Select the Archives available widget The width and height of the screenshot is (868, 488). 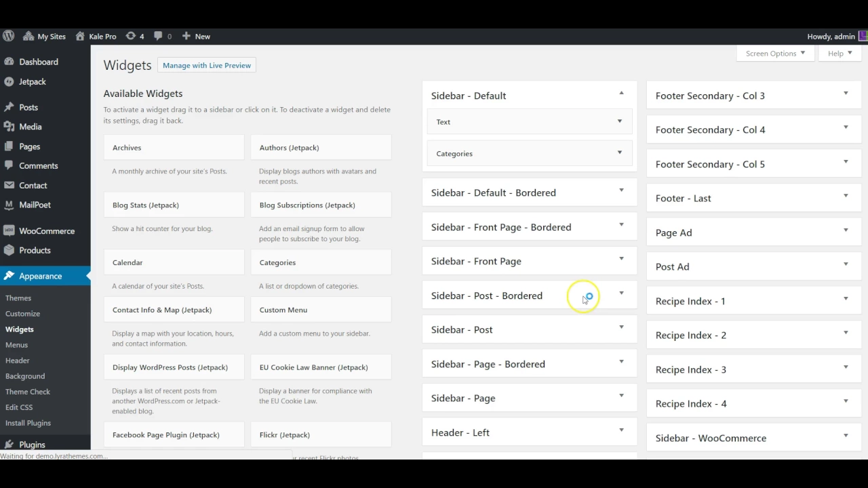(x=174, y=147)
